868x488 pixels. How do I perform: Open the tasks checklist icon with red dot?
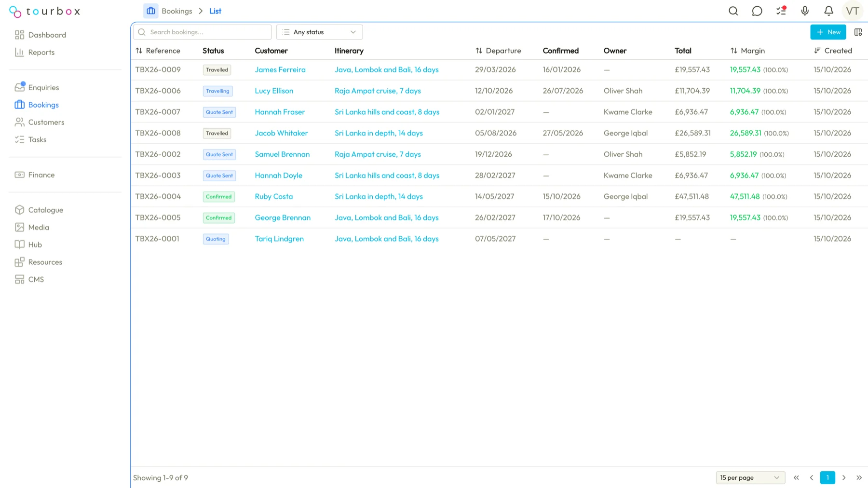coord(781,11)
